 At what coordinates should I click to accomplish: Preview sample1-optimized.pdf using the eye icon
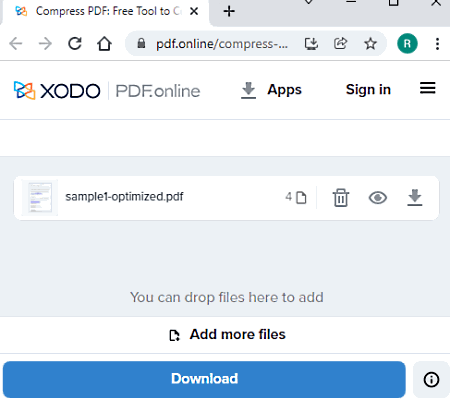378,198
